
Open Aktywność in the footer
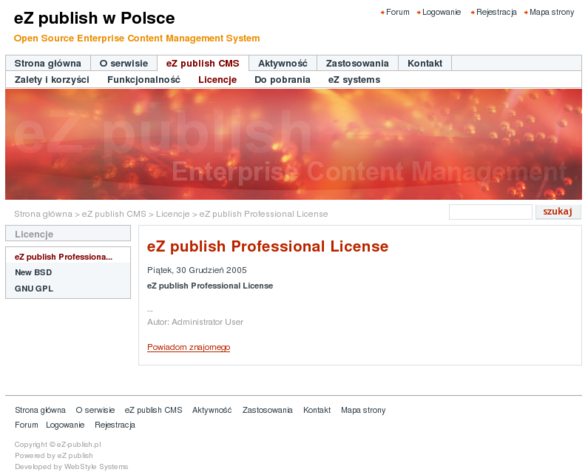(x=212, y=410)
